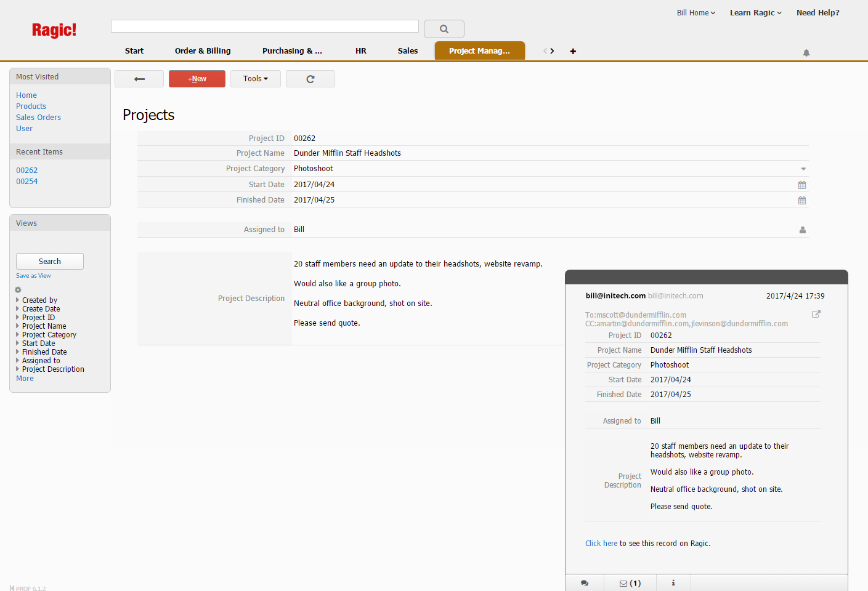Open Products in Most Visited
This screenshot has height=591, width=868.
coord(31,107)
